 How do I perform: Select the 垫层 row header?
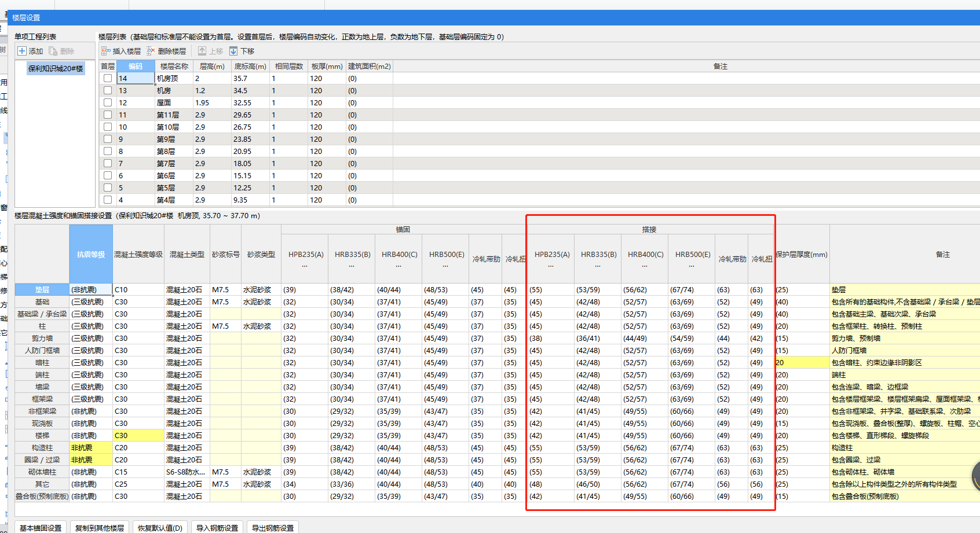42,289
